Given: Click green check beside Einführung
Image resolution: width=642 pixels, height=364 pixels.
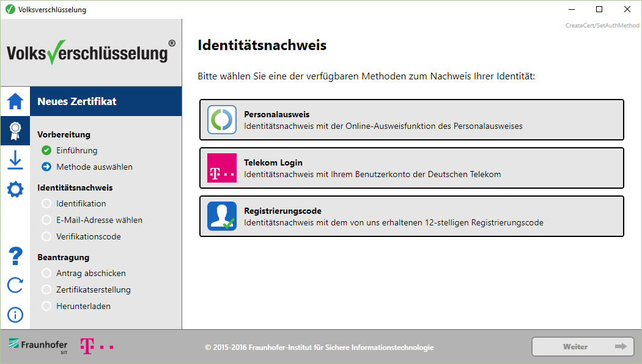Looking at the screenshot, I should pyautogui.click(x=46, y=150).
